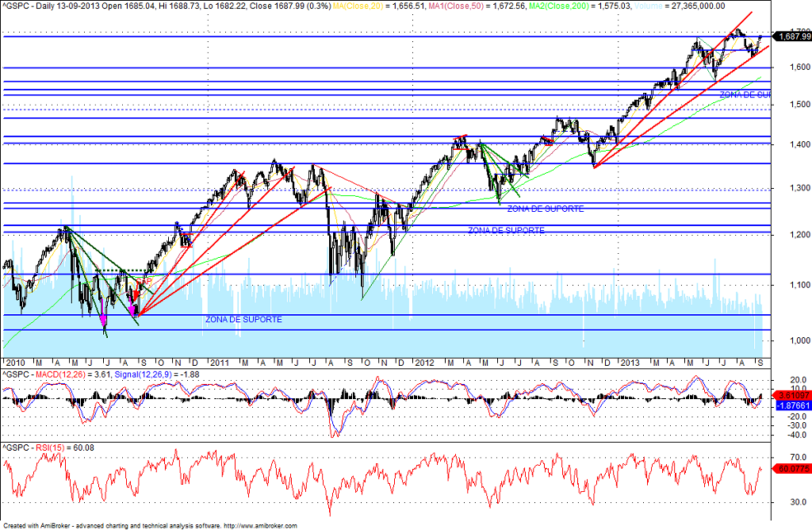
Task: Click the 1,600 price axis label
Action: coord(800,67)
